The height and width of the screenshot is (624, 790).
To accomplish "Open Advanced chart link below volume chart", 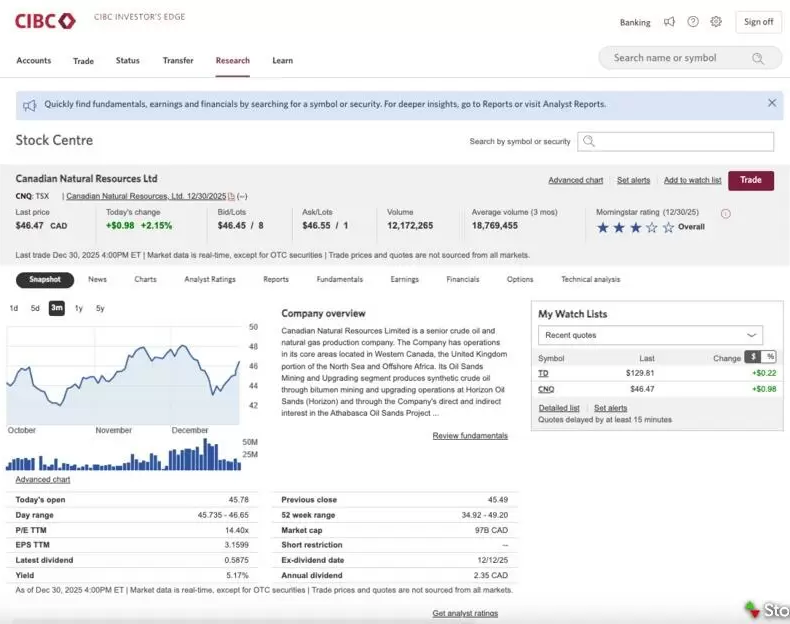I will click(43, 479).
